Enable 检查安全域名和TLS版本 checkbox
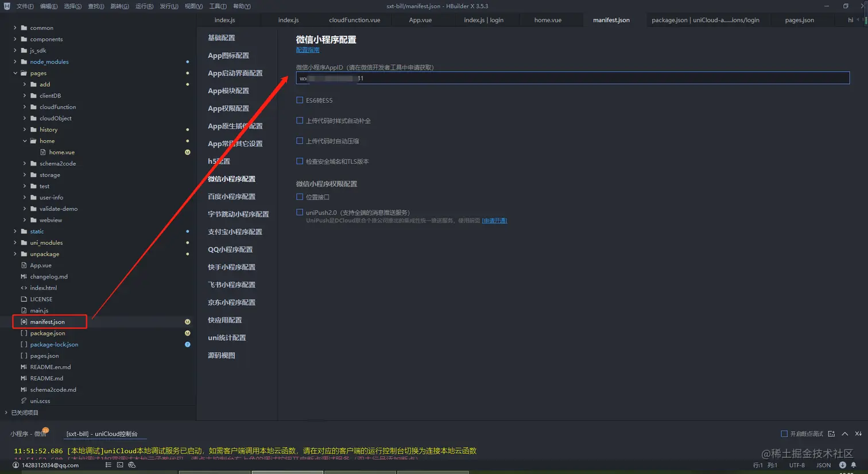The image size is (868, 474). pos(300,161)
